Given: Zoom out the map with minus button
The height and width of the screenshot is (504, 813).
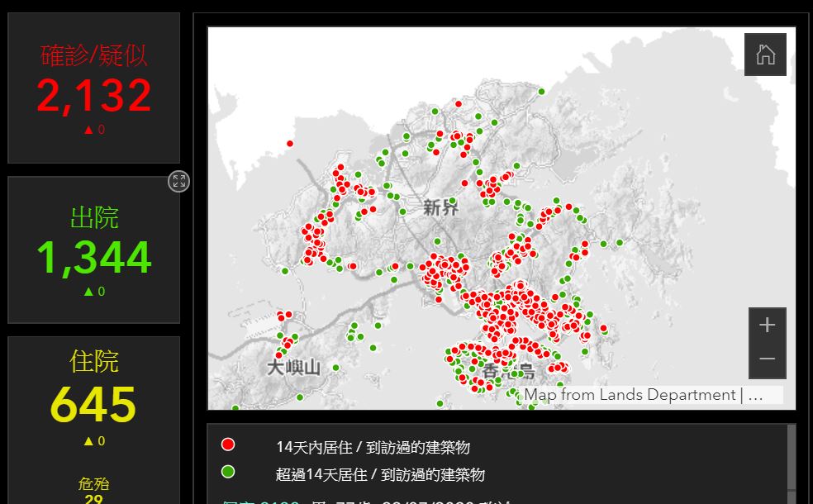Looking at the screenshot, I should tap(767, 359).
